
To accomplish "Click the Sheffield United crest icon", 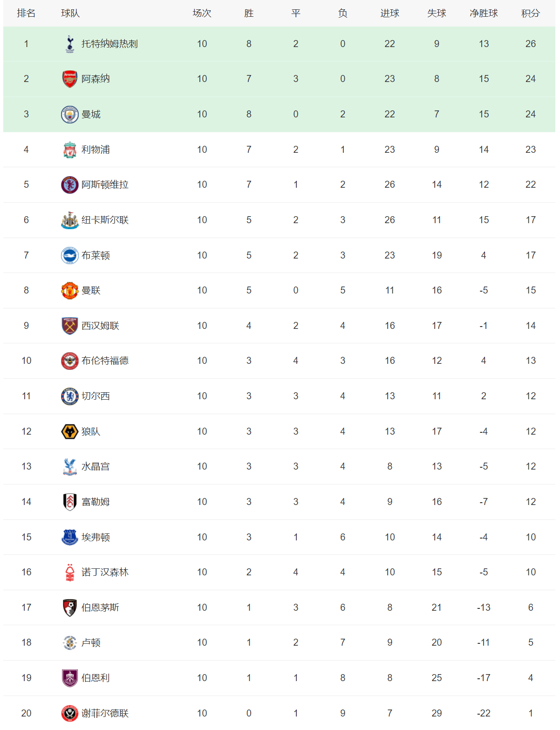I will [70, 713].
